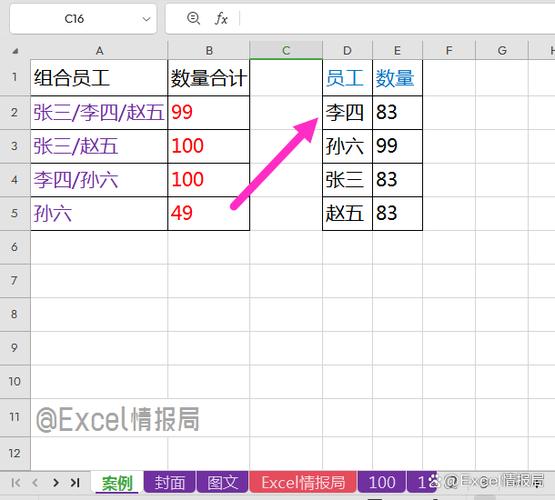
Task: Click cell B4 with red 100
Action: pos(208,180)
